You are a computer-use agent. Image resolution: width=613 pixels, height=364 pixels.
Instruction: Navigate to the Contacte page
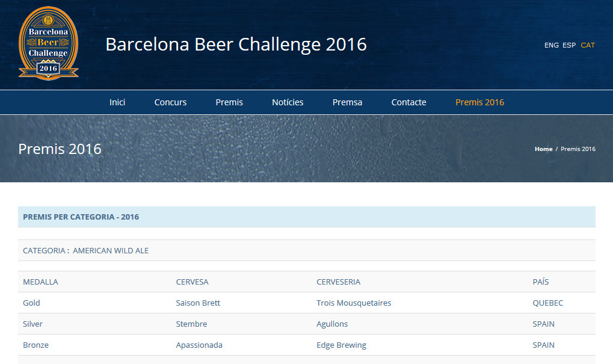pos(408,102)
